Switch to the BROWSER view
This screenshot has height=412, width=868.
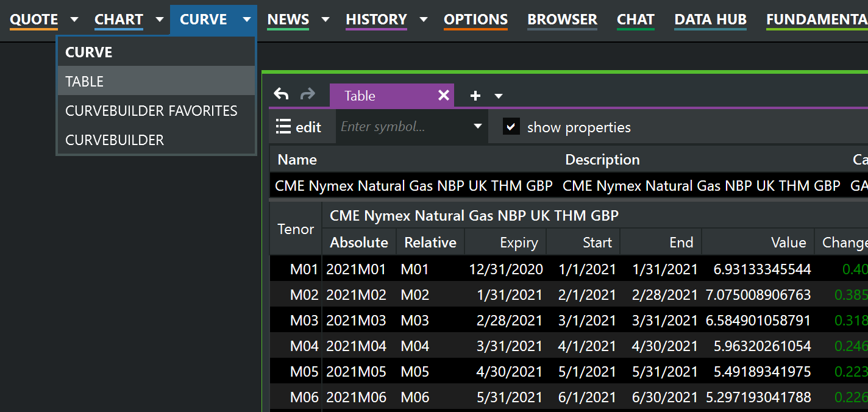(563, 20)
